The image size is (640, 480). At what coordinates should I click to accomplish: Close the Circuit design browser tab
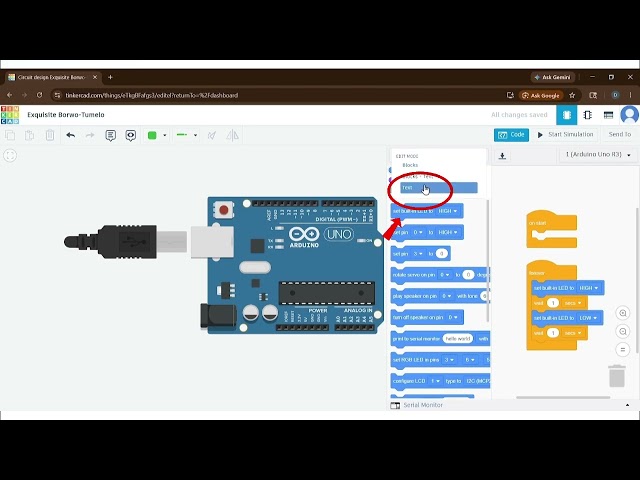(x=95, y=77)
